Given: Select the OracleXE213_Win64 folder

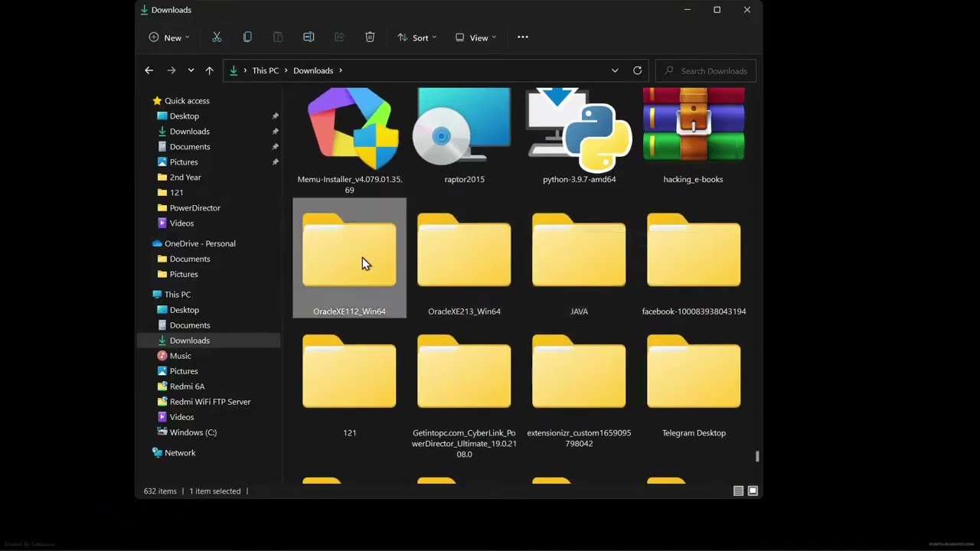Looking at the screenshot, I should coord(464,259).
